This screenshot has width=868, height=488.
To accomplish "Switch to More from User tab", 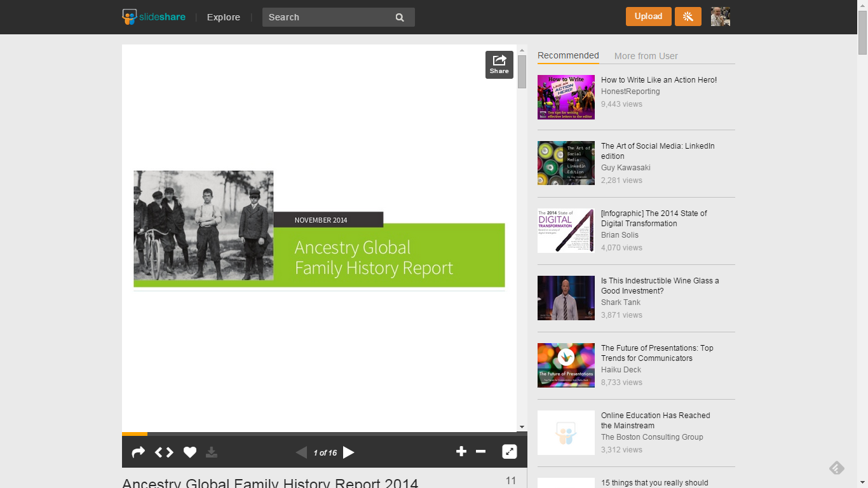I will pyautogui.click(x=646, y=56).
